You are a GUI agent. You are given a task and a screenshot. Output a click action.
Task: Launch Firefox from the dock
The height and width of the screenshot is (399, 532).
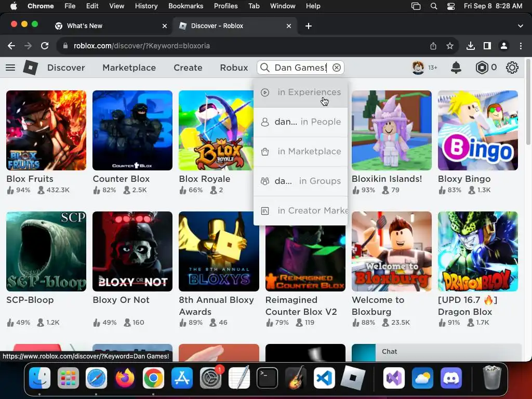(x=125, y=378)
